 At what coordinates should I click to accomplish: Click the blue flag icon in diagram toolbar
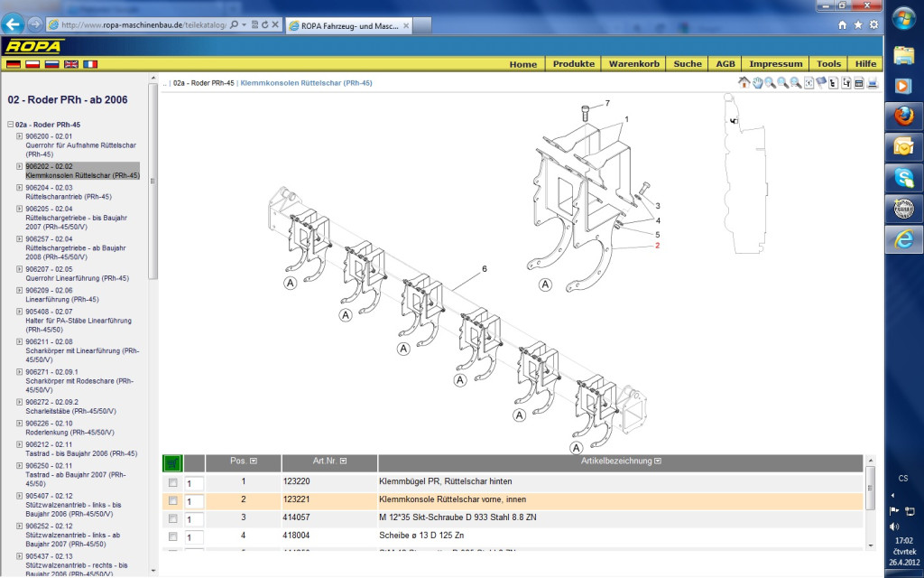click(x=821, y=83)
